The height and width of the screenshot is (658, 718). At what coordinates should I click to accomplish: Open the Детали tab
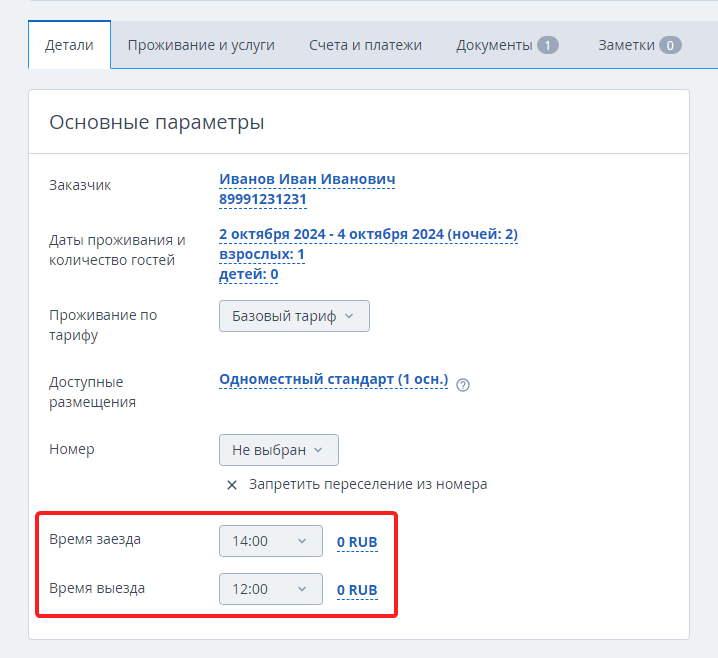point(69,45)
